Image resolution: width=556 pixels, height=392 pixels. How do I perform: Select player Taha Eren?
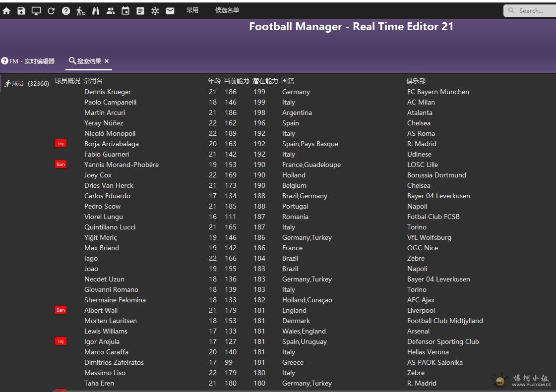pos(99,383)
